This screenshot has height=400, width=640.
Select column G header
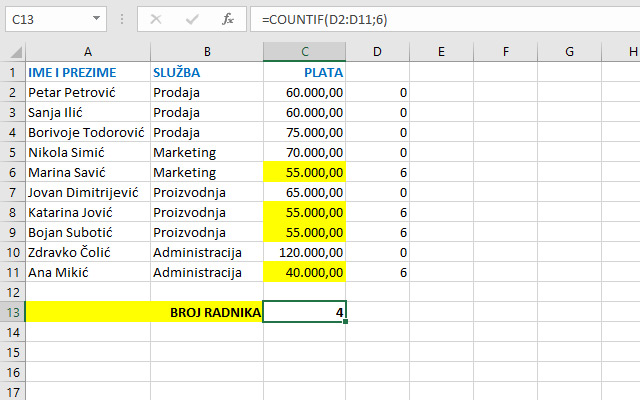[569, 51]
